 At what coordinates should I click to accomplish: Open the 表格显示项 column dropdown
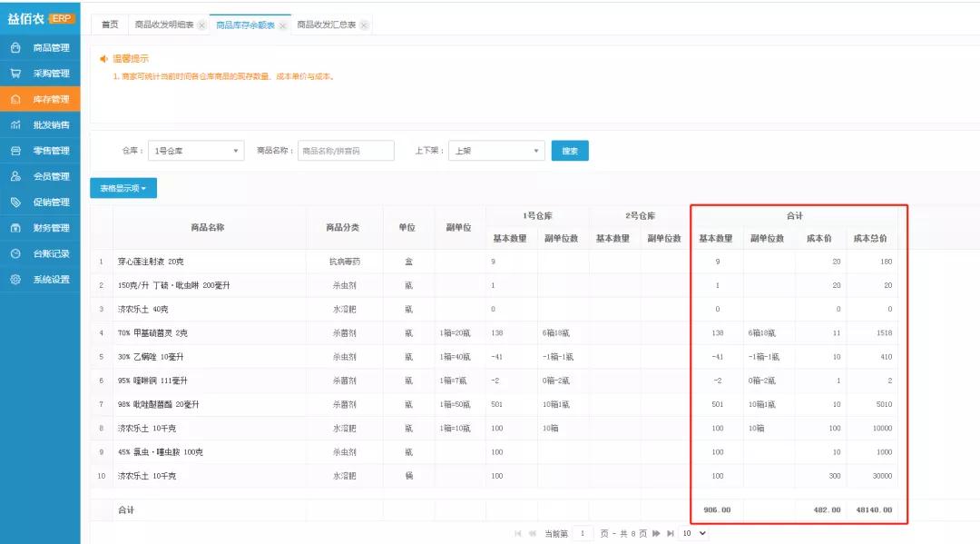point(123,188)
